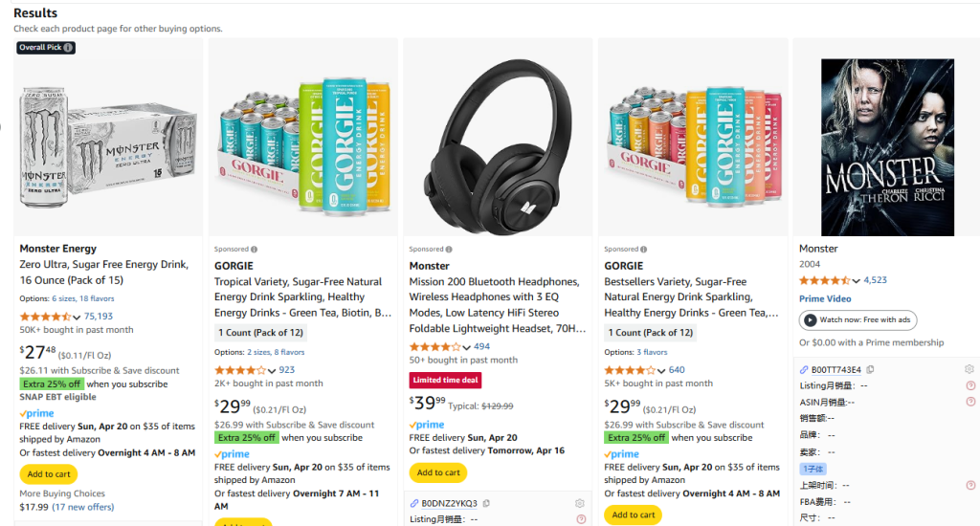Expand rating breakdown for Monster Energy Zero Ultra
This screenshot has height=526, width=980.
[78, 317]
